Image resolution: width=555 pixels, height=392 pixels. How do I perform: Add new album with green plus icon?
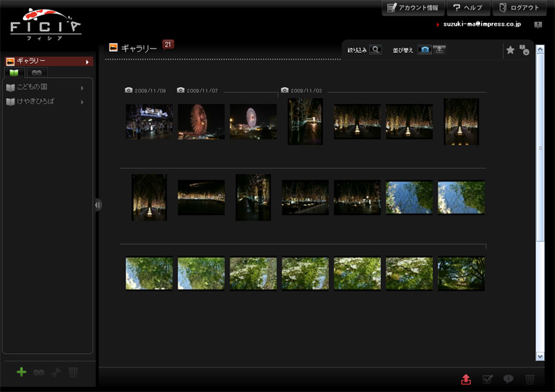pos(22,372)
